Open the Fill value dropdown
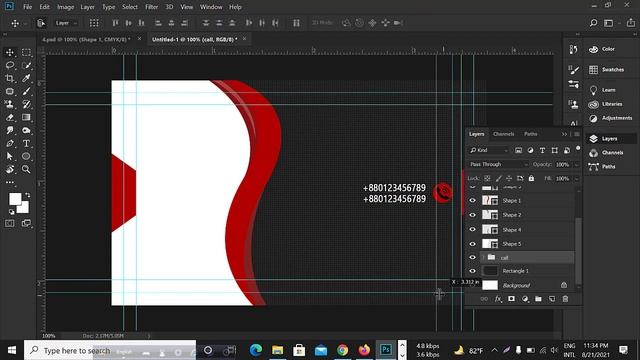 point(577,179)
